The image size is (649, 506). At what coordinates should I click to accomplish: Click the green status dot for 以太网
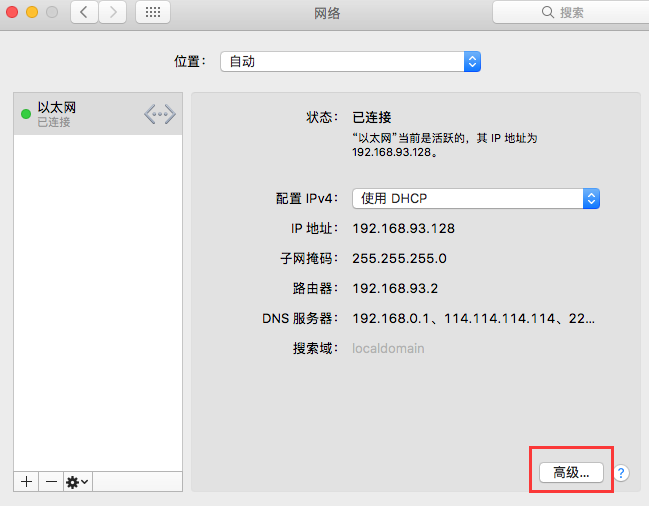(x=26, y=114)
